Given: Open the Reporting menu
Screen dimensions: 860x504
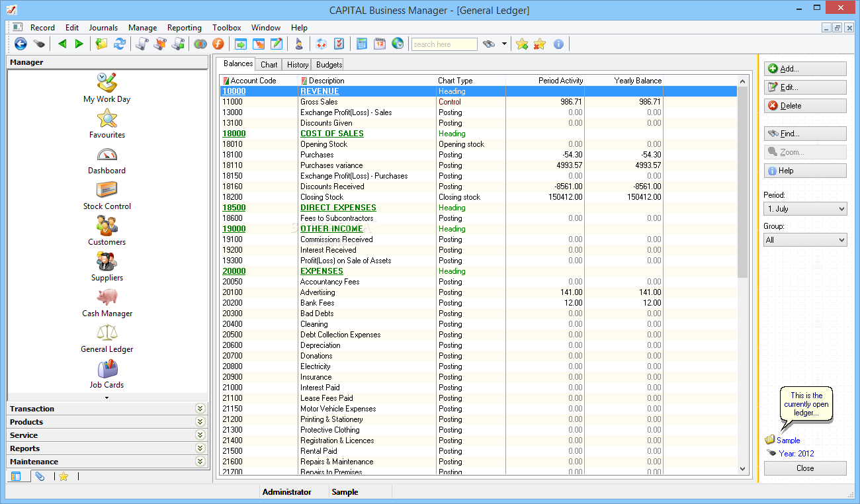Looking at the screenshot, I should 185,28.
